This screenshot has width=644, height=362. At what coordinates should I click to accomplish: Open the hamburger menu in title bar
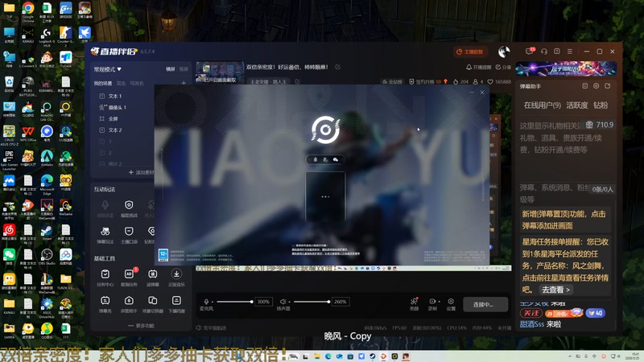(570, 51)
